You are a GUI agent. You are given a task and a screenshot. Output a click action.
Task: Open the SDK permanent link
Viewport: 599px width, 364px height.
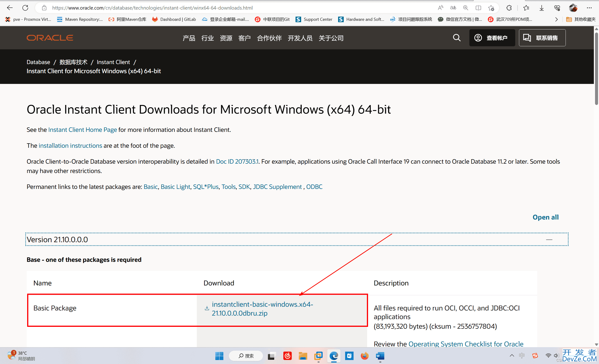[x=244, y=187]
